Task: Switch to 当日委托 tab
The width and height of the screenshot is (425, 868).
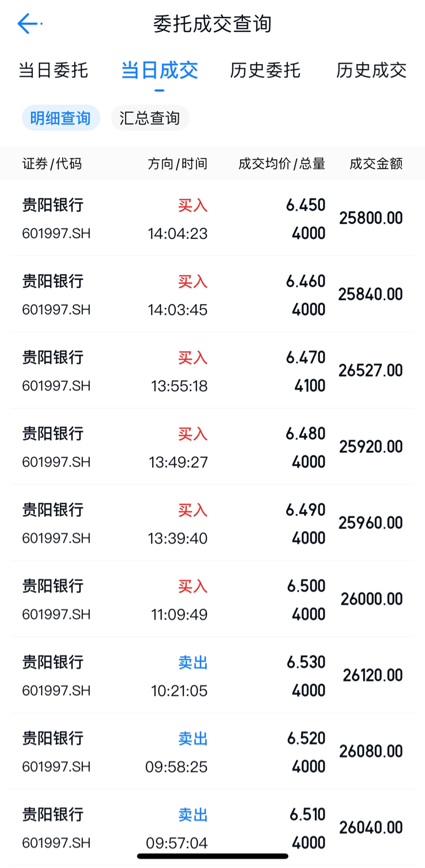Action: 53,70
